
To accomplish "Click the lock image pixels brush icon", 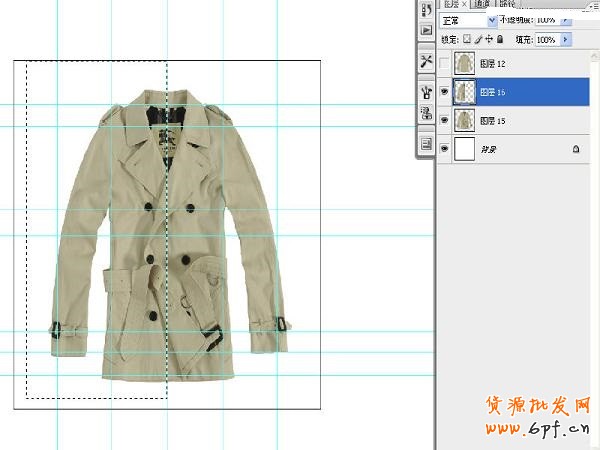I will 479,40.
